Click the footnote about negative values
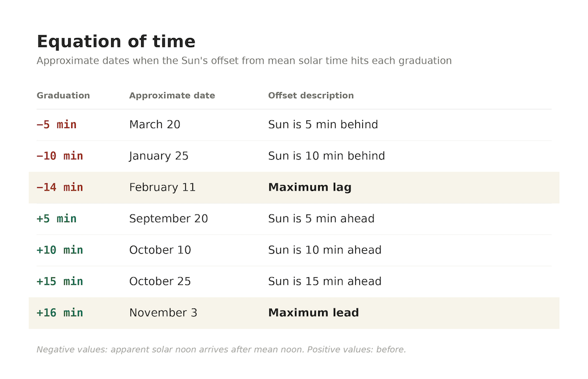Screen dimensions: 588x379 pos(221,350)
